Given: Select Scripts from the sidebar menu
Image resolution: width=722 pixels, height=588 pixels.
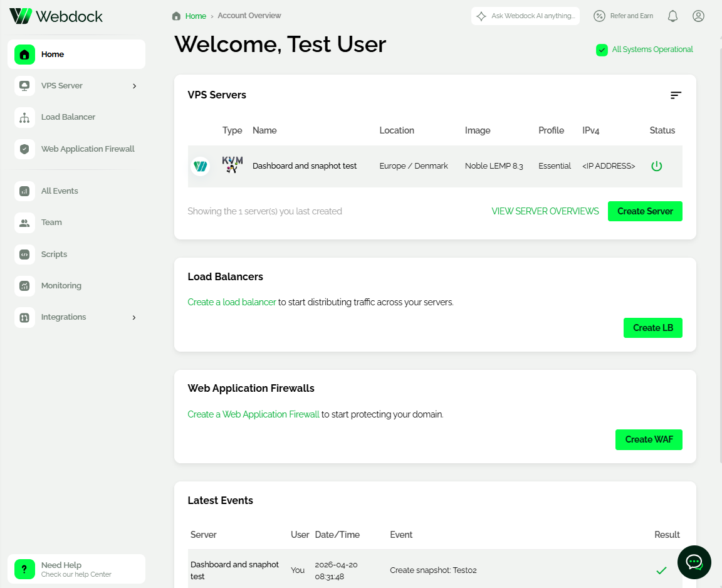Looking at the screenshot, I should (x=54, y=255).
